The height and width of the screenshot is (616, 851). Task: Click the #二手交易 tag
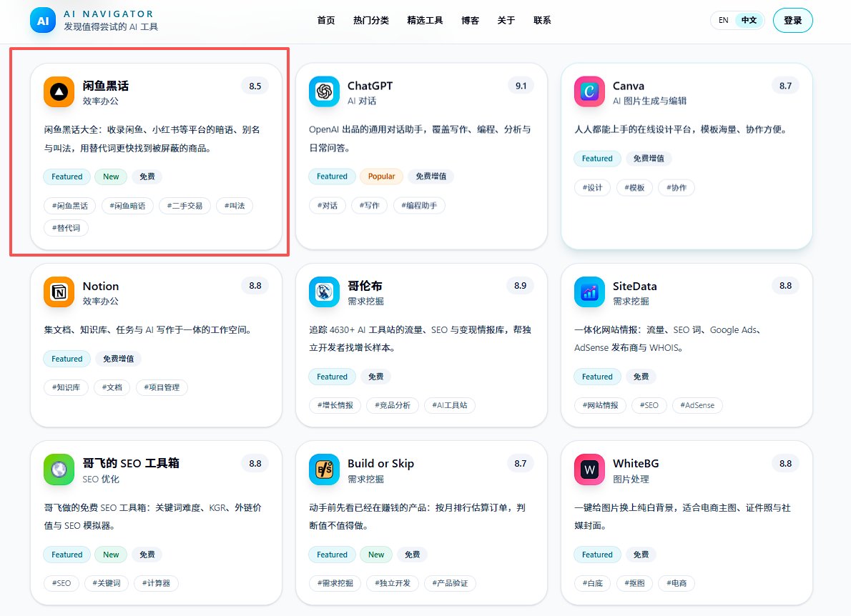click(185, 206)
